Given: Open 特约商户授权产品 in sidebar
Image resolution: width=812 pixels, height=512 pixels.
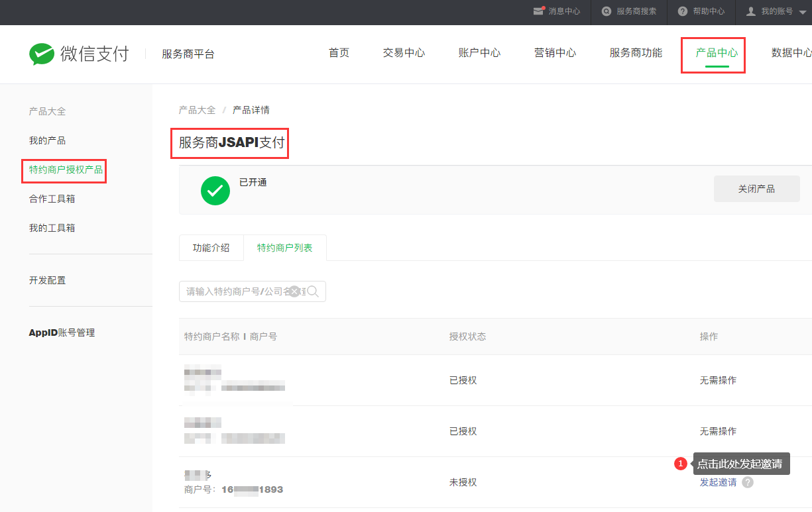Looking at the screenshot, I should point(66,170).
